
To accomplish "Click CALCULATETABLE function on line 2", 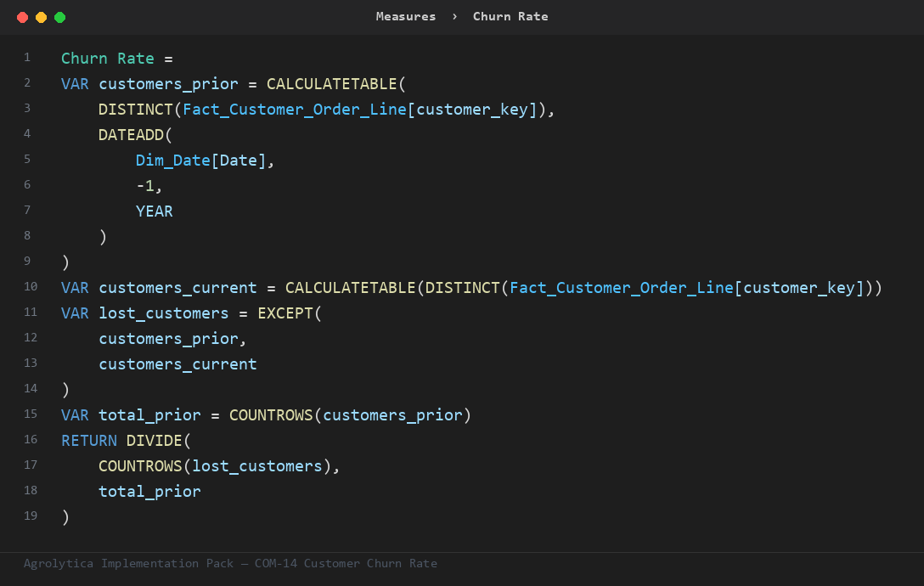I will pyautogui.click(x=332, y=84).
